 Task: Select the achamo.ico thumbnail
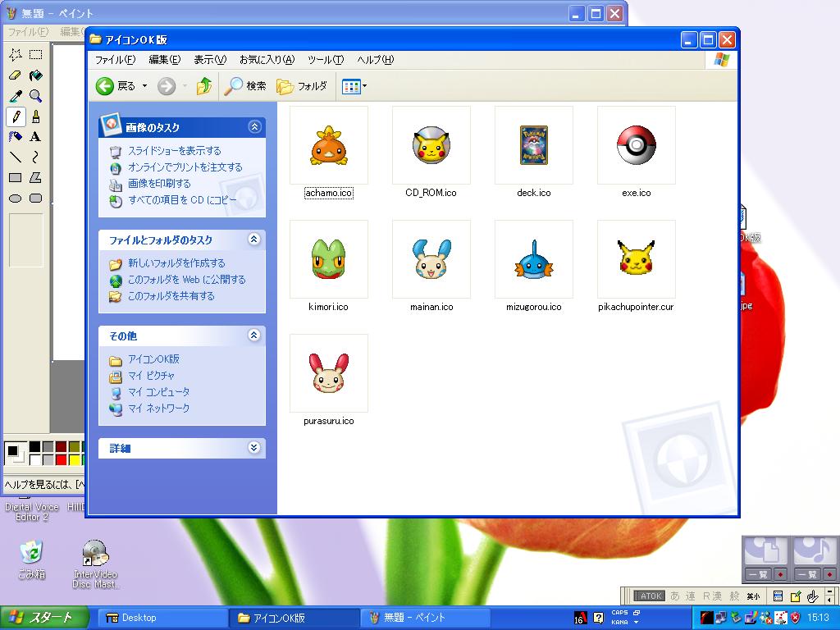[x=328, y=145]
